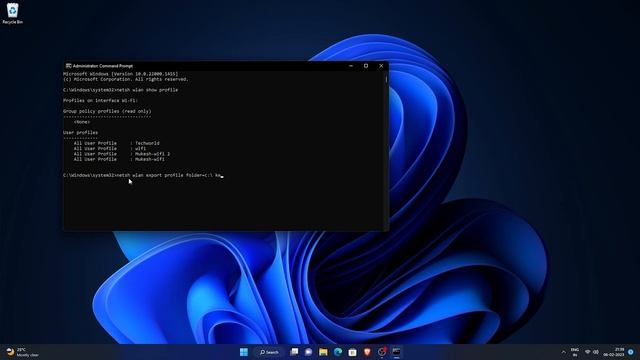The height and width of the screenshot is (360, 640).
Task: Click the blue circular notification icon in tray
Action: click(x=631, y=352)
